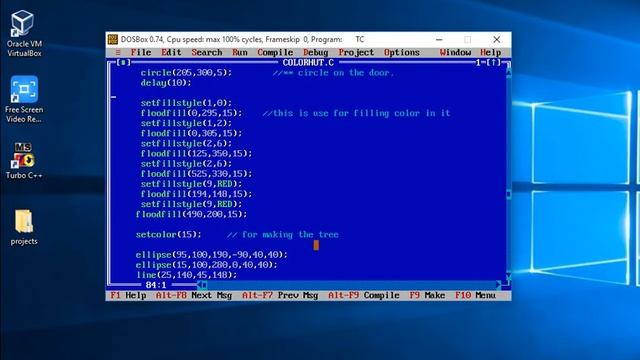The height and width of the screenshot is (360, 640).
Task: Open the File menu
Action: pos(141,52)
